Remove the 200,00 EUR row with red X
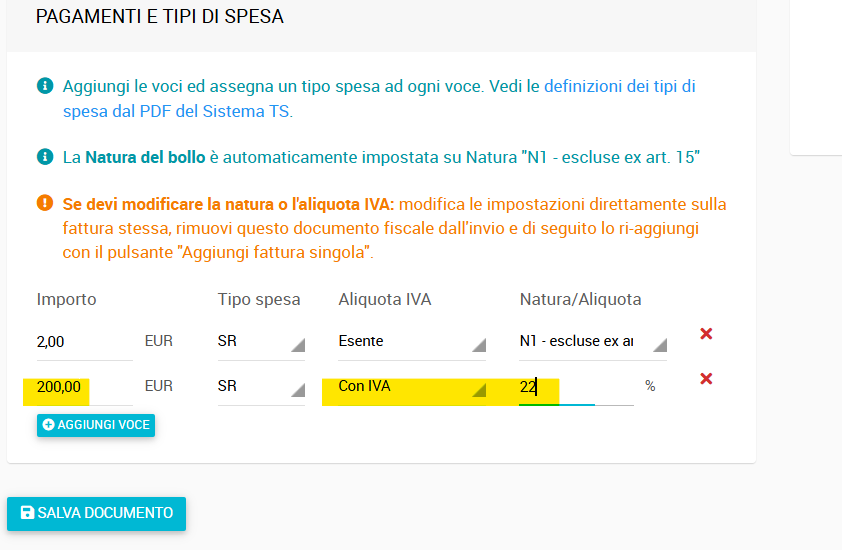The image size is (842, 550). coord(706,379)
